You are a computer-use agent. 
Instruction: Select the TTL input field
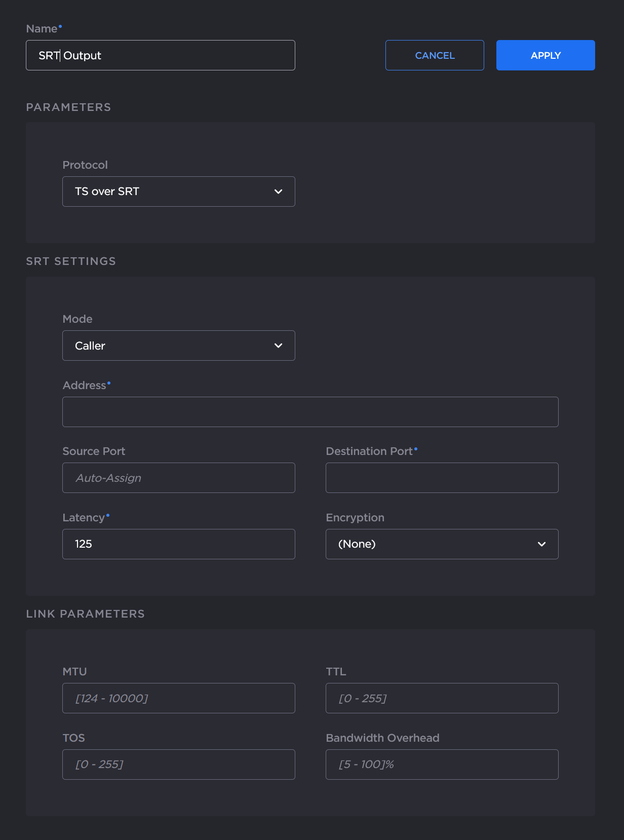tap(442, 698)
